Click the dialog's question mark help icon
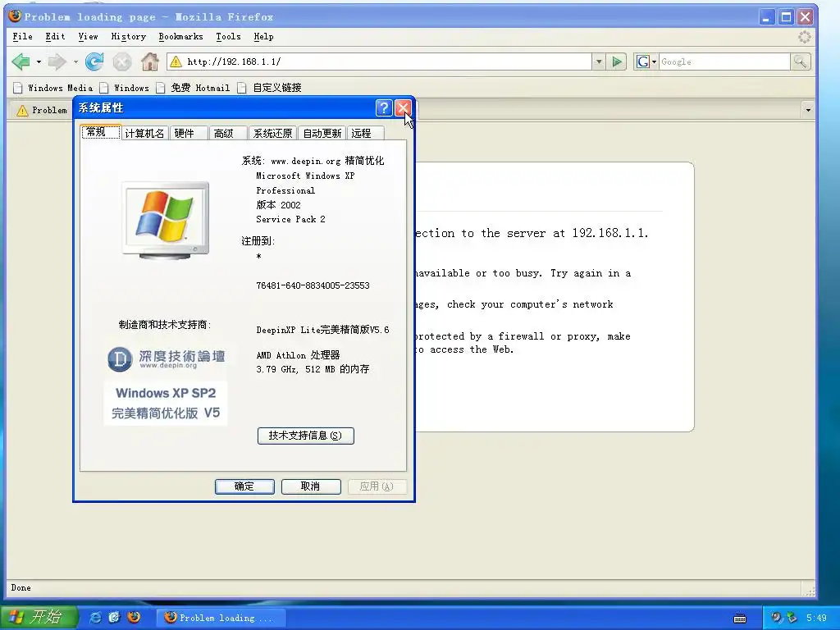840x630 pixels. tap(384, 107)
